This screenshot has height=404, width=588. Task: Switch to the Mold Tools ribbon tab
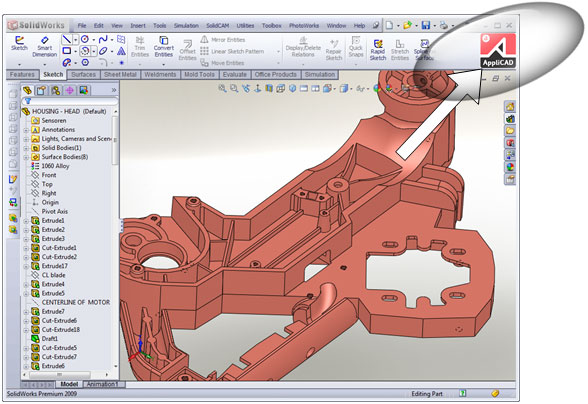[x=199, y=75]
